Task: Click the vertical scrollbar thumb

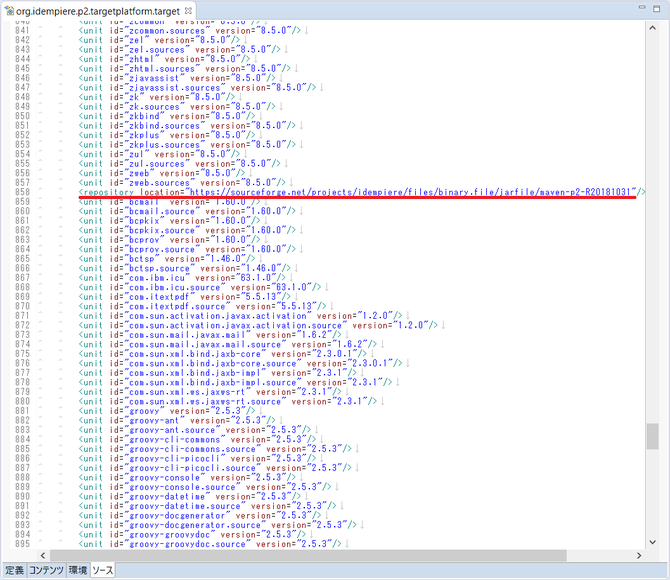Action: 652,436
